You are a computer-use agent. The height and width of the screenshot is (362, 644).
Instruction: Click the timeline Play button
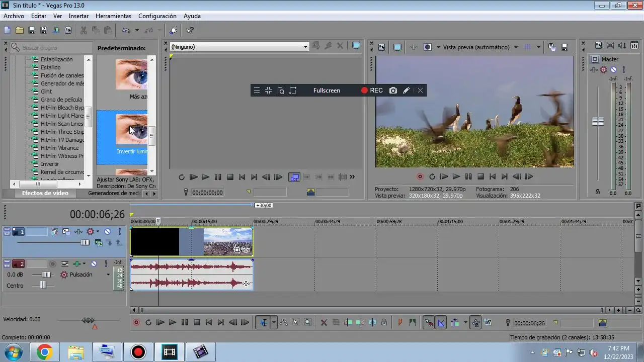[x=173, y=323]
